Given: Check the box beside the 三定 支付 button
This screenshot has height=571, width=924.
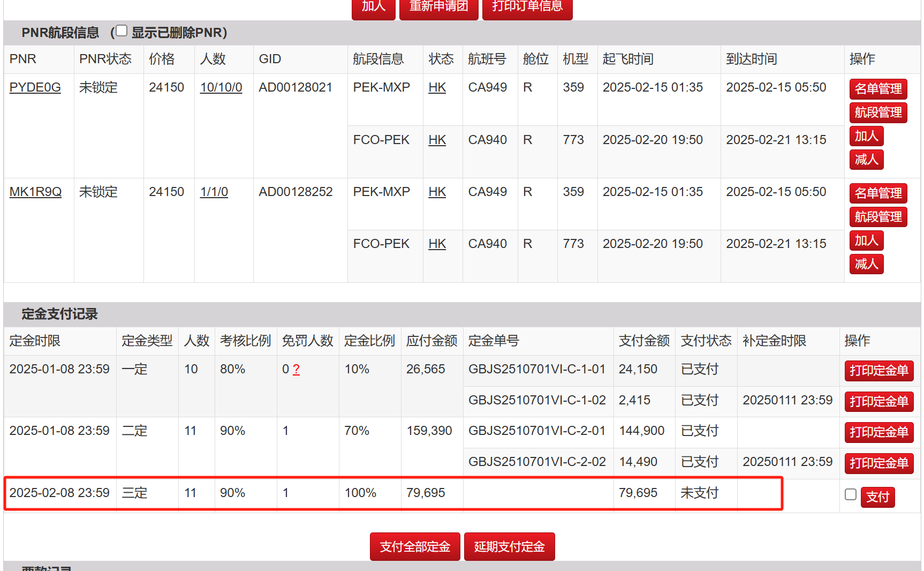Looking at the screenshot, I should tap(850, 494).
